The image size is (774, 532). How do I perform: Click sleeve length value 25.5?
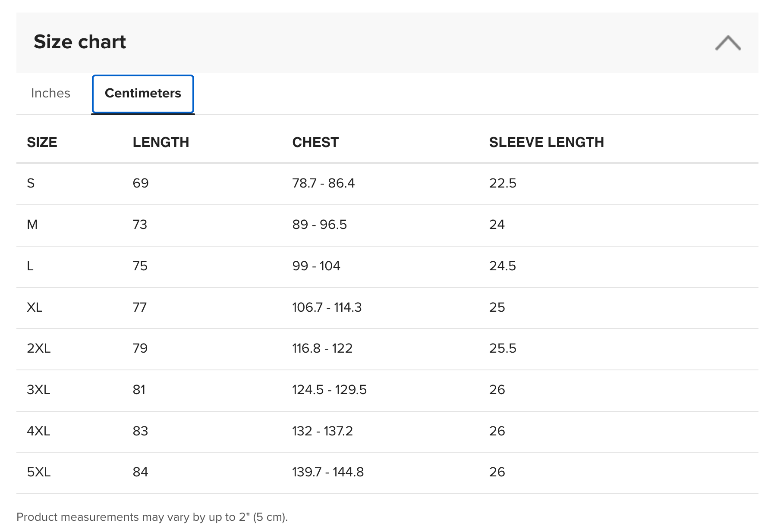pyautogui.click(x=503, y=348)
